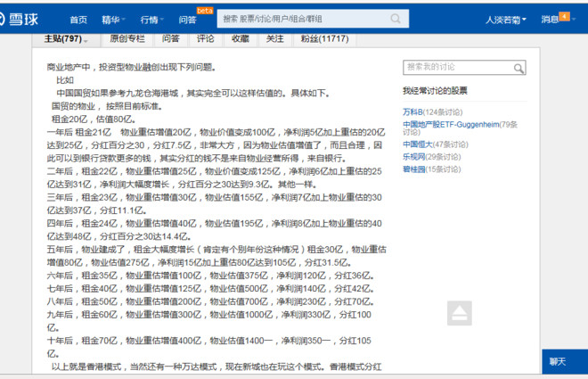Expand the 行情 dropdown menu
This screenshot has height=379, width=588.
tap(151, 20)
